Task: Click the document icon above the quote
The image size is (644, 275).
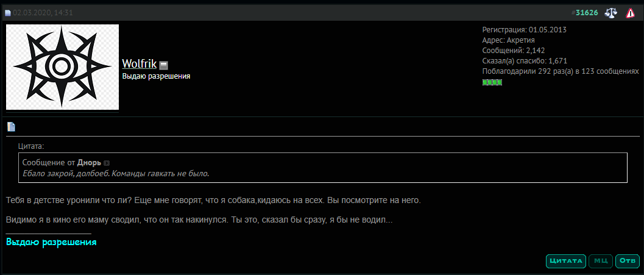Action: [x=11, y=127]
